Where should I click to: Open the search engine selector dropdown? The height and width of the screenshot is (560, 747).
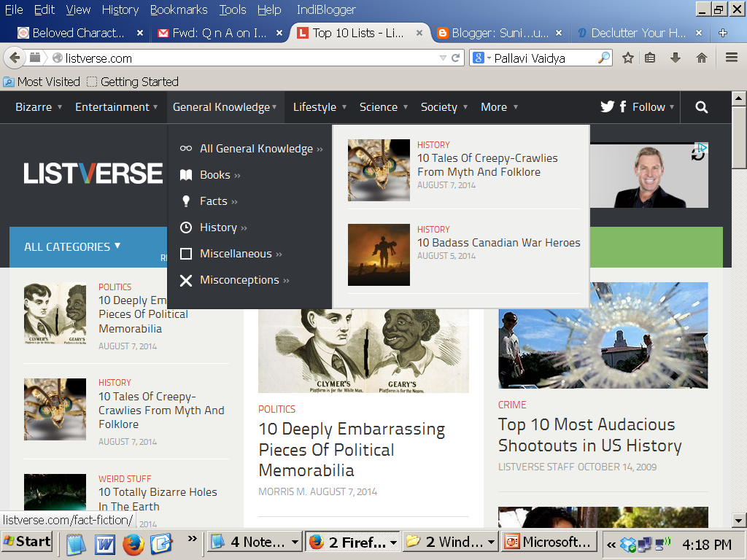[481, 58]
